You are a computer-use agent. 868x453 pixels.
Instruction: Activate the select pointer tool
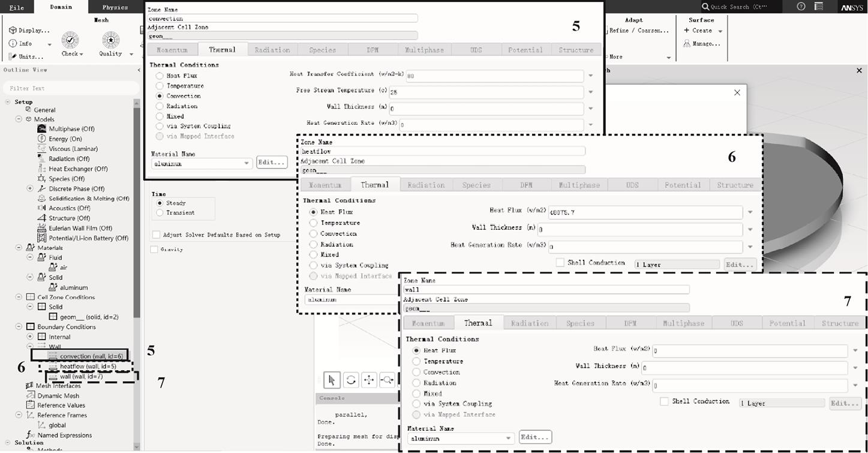tap(332, 380)
